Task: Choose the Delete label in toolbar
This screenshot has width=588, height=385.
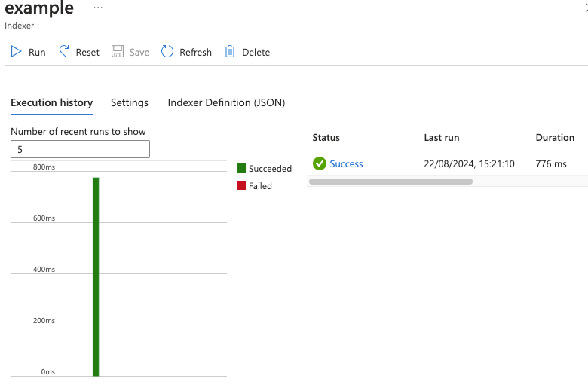Action: [x=256, y=53]
